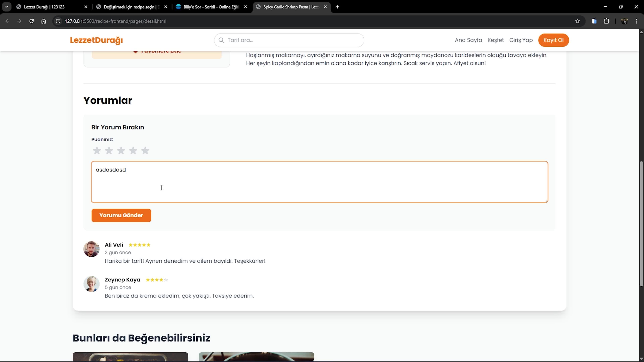The width and height of the screenshot is (644, 362).
Task: Open the Giriş Yap link
Action: (x=521, y=40)
